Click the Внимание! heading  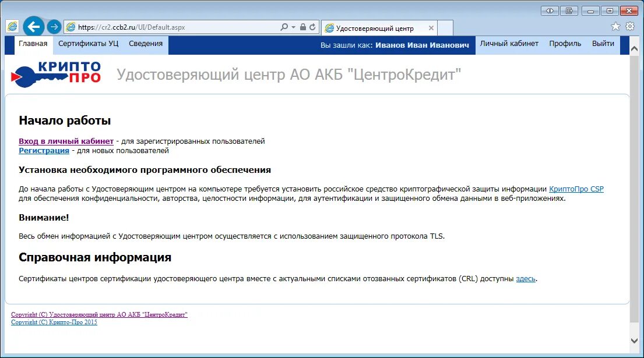[x=44, y=218]
